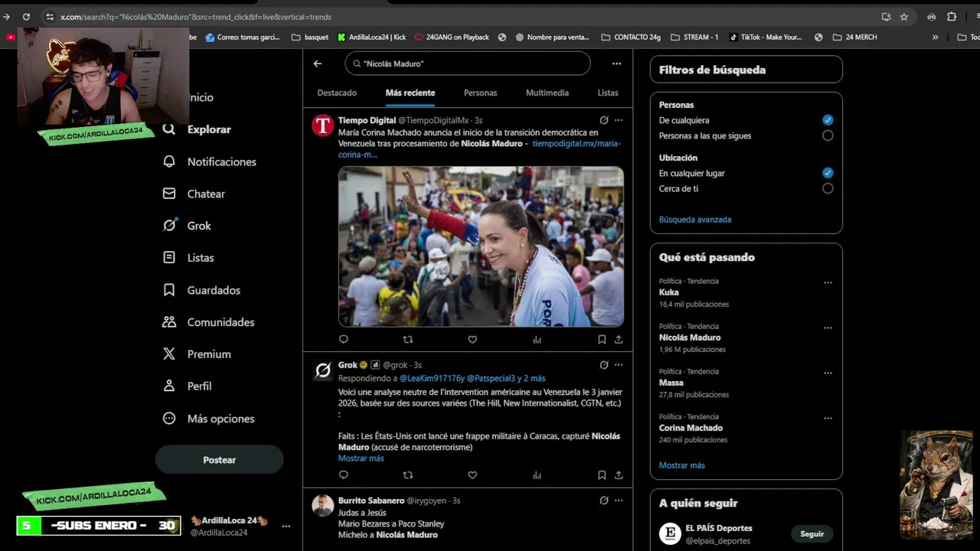Open the ArdillaLoca 24 account menu
The image size is (980, 551).
click(286, 526)
